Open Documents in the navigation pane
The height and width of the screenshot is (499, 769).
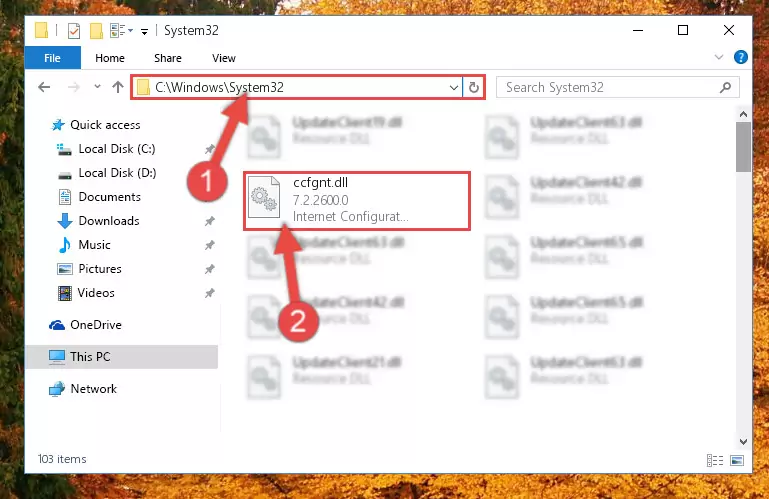(109, 197)
